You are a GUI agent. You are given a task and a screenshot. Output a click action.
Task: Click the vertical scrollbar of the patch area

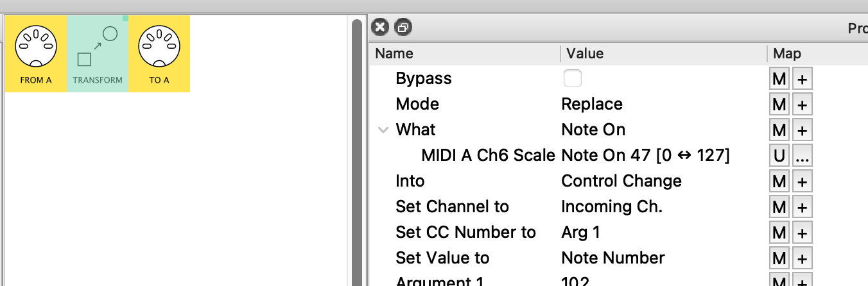pyautogui.click(x=358, y=147)
